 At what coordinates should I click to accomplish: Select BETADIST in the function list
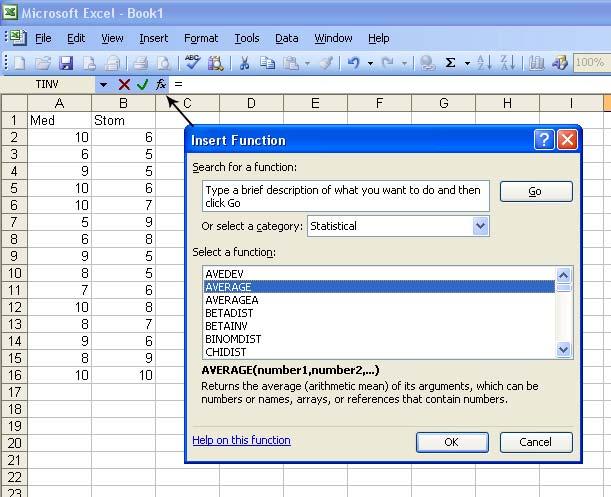click(x=379, y=313)
